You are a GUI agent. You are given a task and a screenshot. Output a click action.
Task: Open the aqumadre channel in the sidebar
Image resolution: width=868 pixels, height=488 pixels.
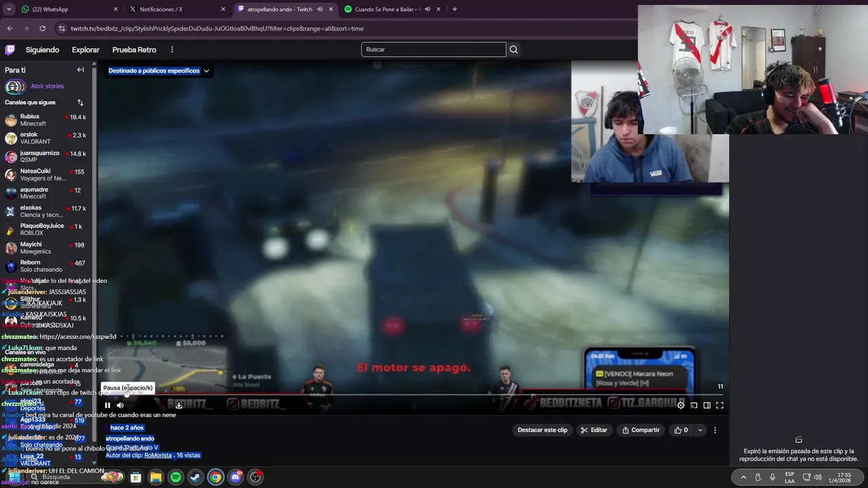point(45,193)
